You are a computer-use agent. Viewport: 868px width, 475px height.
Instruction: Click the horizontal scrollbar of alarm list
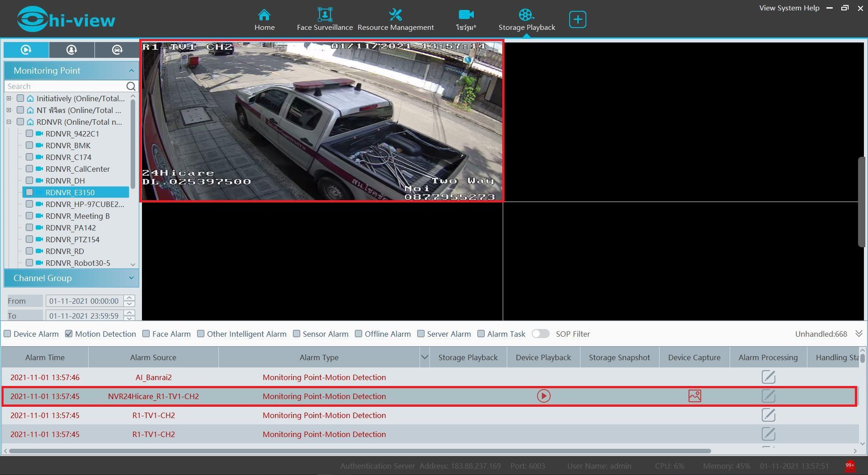[359, 451]
